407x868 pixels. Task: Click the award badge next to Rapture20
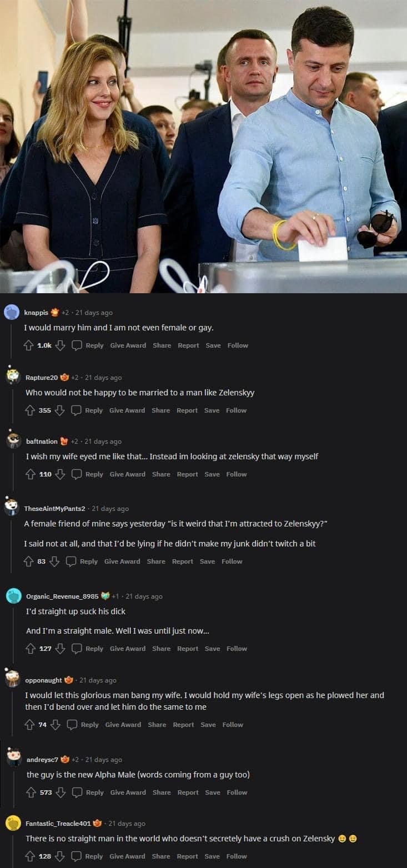[x=64, y=378]
